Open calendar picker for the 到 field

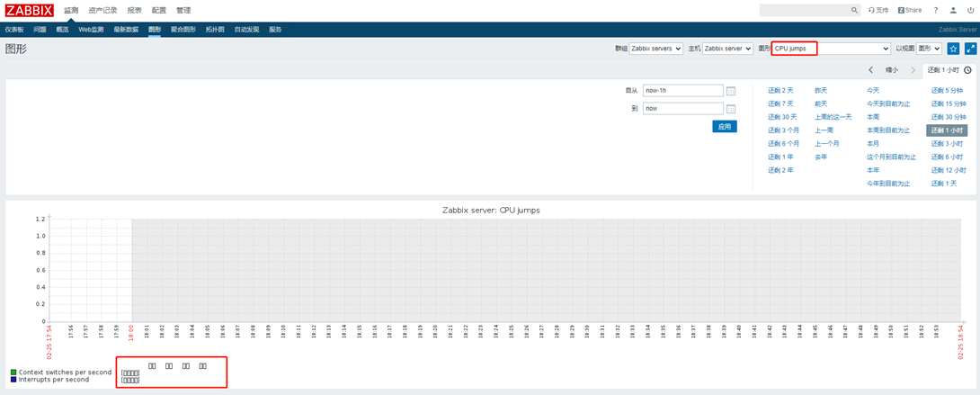click(x=731, y=109)
